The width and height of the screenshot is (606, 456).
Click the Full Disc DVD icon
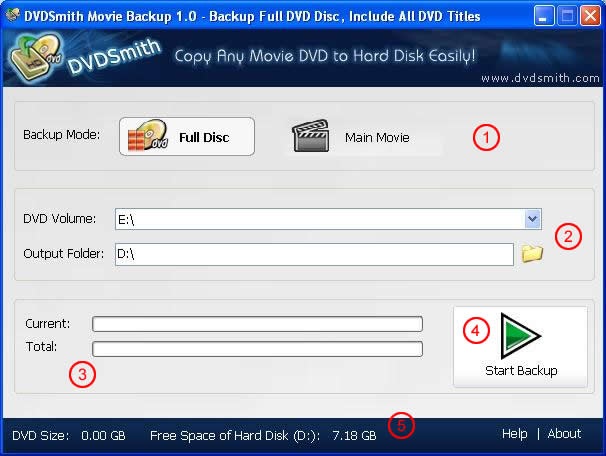coord(148,135)
